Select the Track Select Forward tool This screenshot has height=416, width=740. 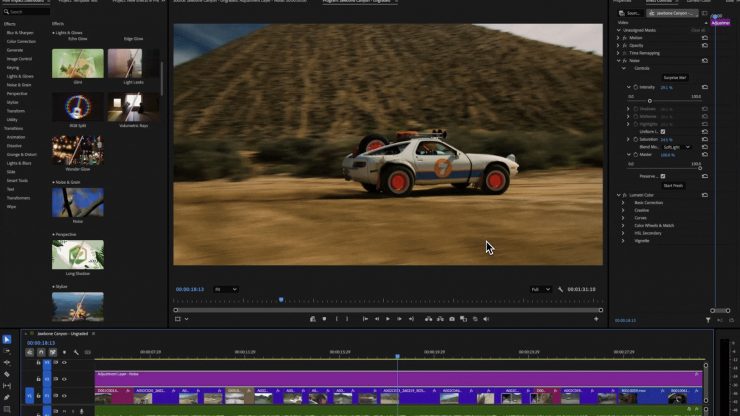click(7, 351)
